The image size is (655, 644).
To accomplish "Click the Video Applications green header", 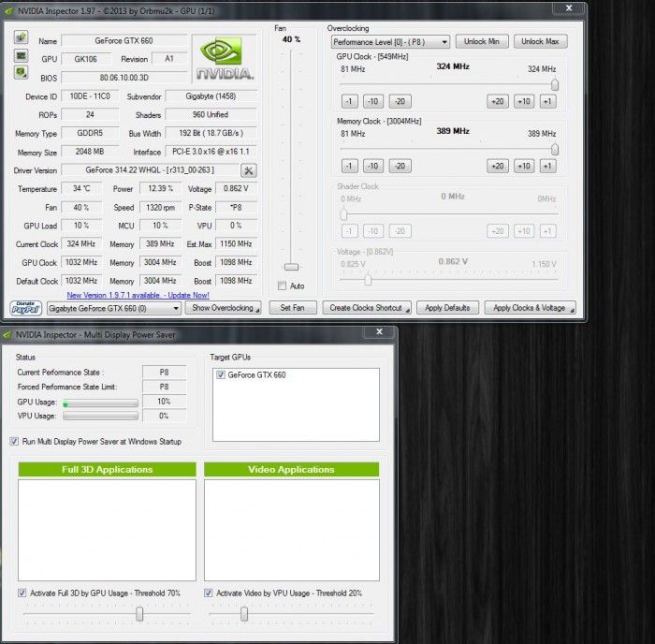I will tap(292, 469).
